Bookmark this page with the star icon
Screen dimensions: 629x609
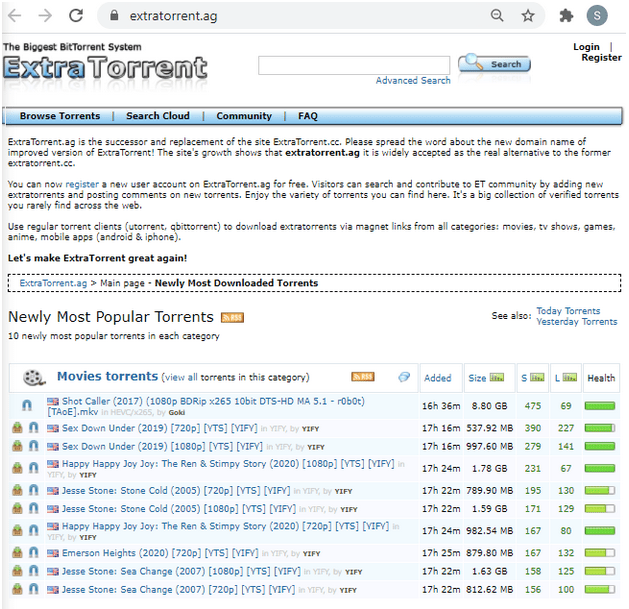(x=528, y=16)
